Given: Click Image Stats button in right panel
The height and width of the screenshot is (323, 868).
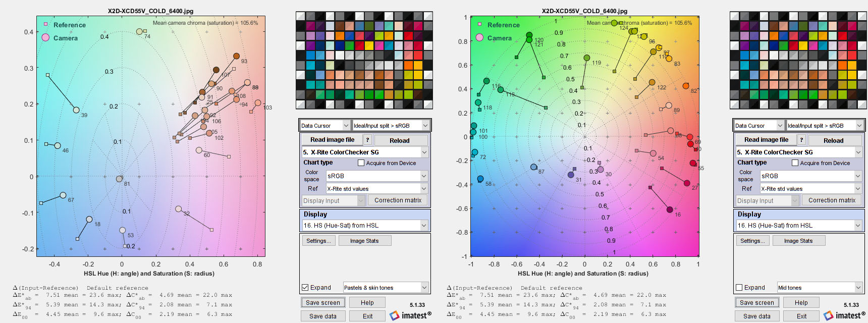Looking at the screenshot, I should click(x=798, y=241).
